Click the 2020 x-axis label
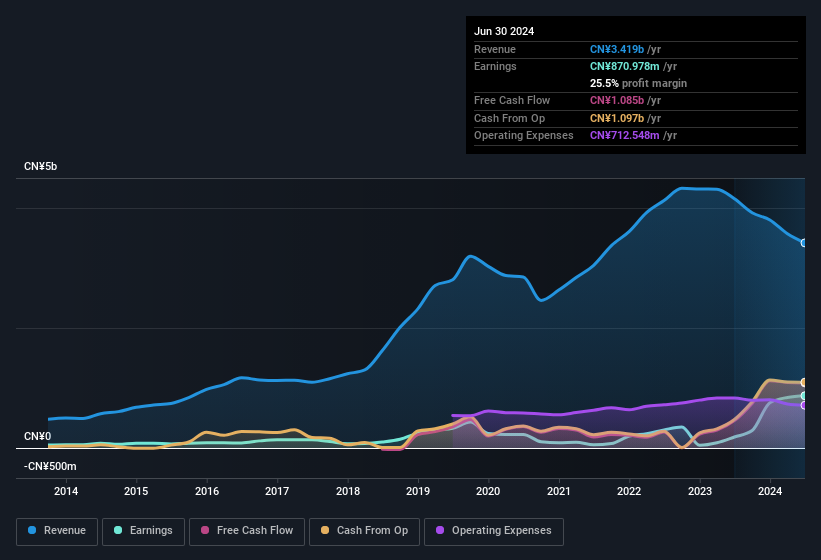 (x=488, y=491)
